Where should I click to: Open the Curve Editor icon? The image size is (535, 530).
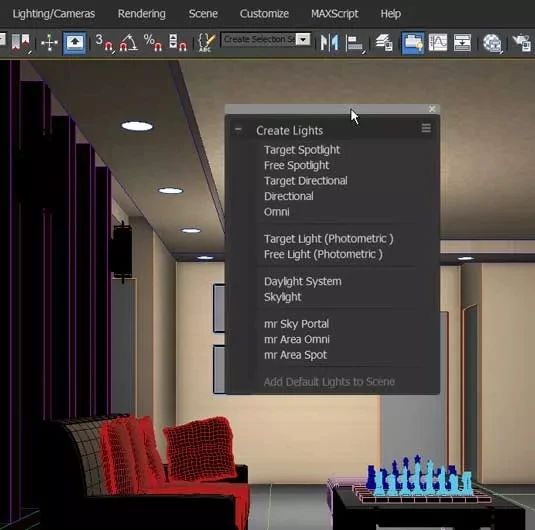(x=438, y=43)
